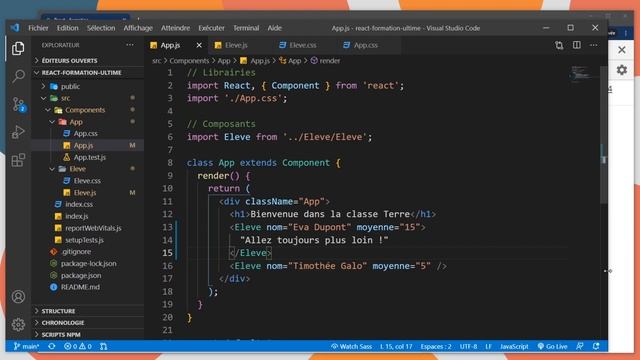This screenshot has height=360, width=640.
Task: Open App.css in the explorer tree
Action: point(88,133)
